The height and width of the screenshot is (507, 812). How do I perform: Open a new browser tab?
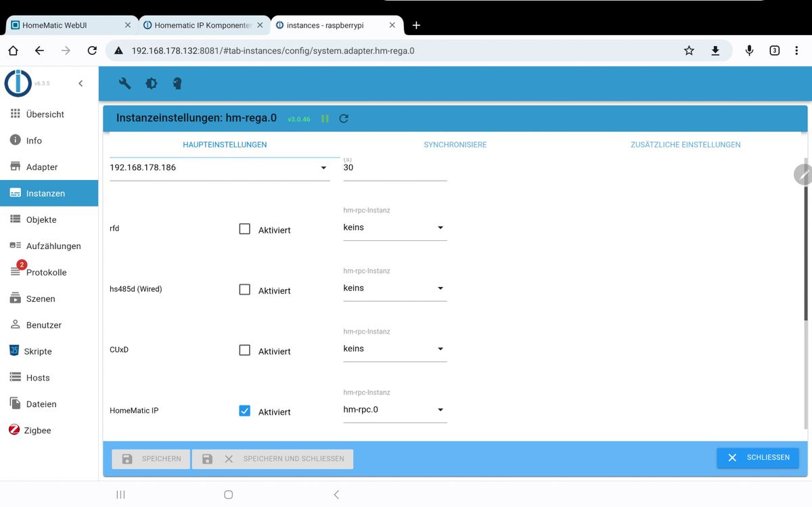416,25
